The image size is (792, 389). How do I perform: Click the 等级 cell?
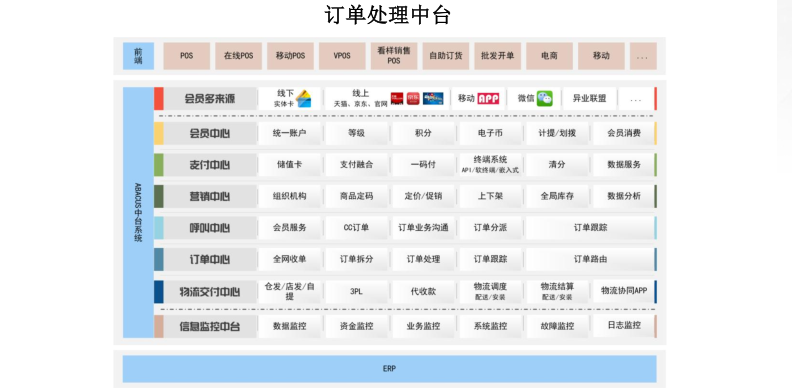coord(357,133)
